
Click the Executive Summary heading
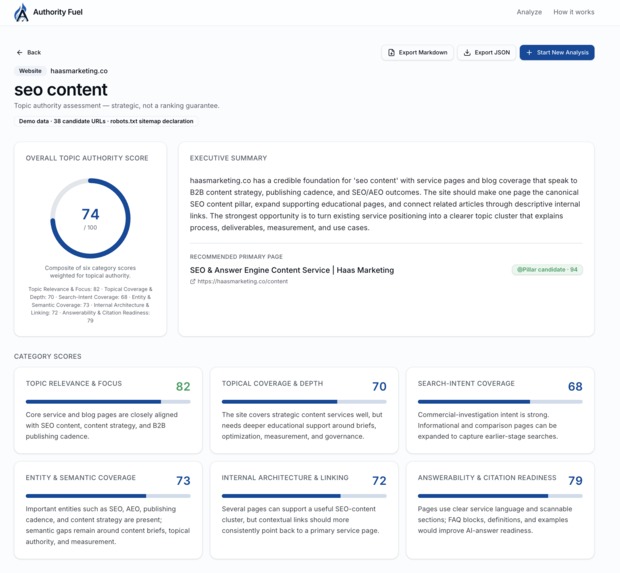pos(228,158)
